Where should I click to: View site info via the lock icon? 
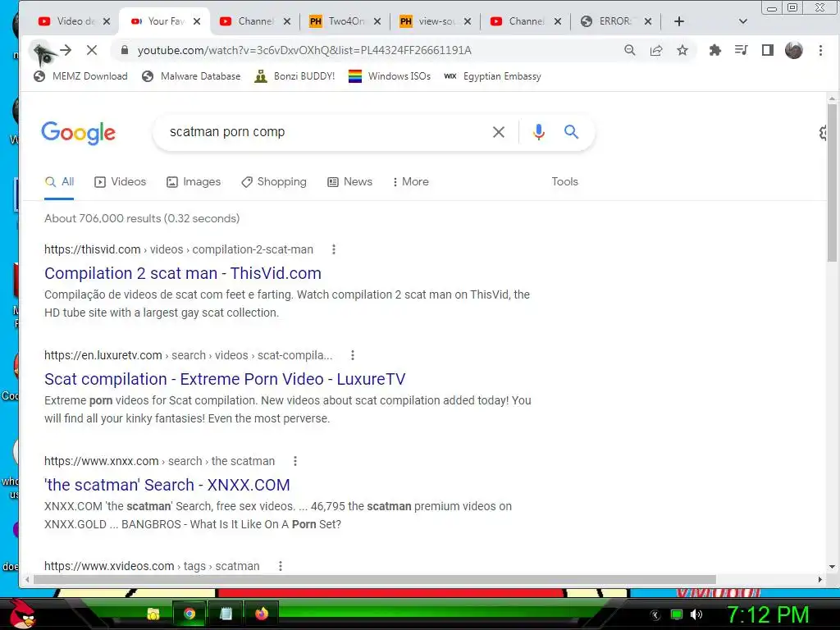click(125, 50)
